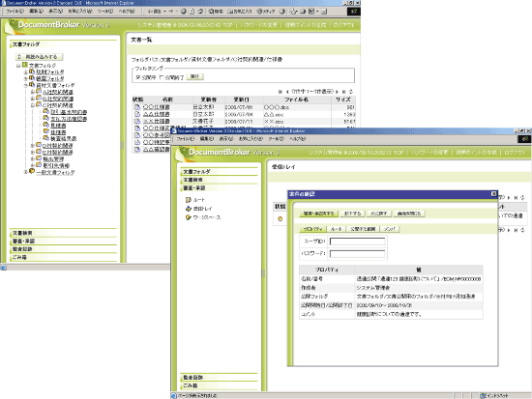
Task: Close the 案件の確認 dialog with X
Action: [x=493, y=194]
